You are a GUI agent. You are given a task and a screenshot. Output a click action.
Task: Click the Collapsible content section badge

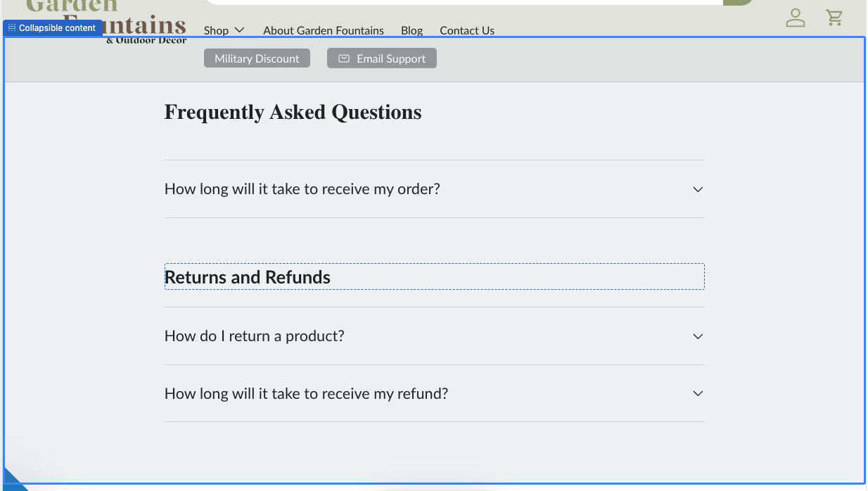52,28
